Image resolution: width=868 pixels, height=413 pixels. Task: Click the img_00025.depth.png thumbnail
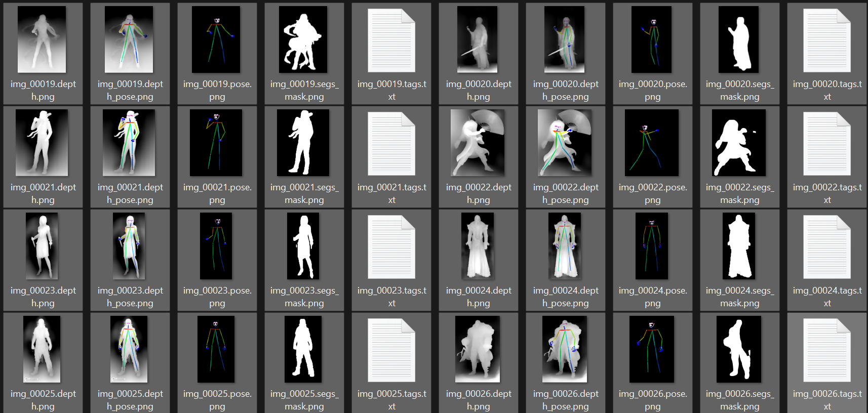click(42, 349)
